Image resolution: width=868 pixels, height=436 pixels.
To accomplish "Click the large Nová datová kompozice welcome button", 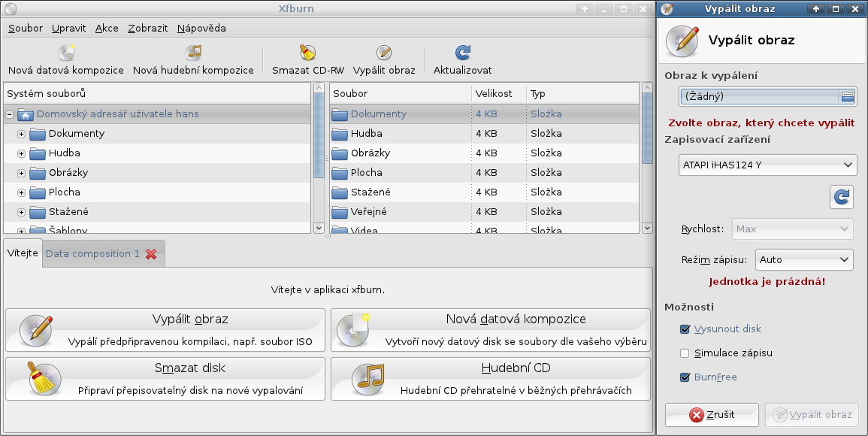I will pos(491,330).
